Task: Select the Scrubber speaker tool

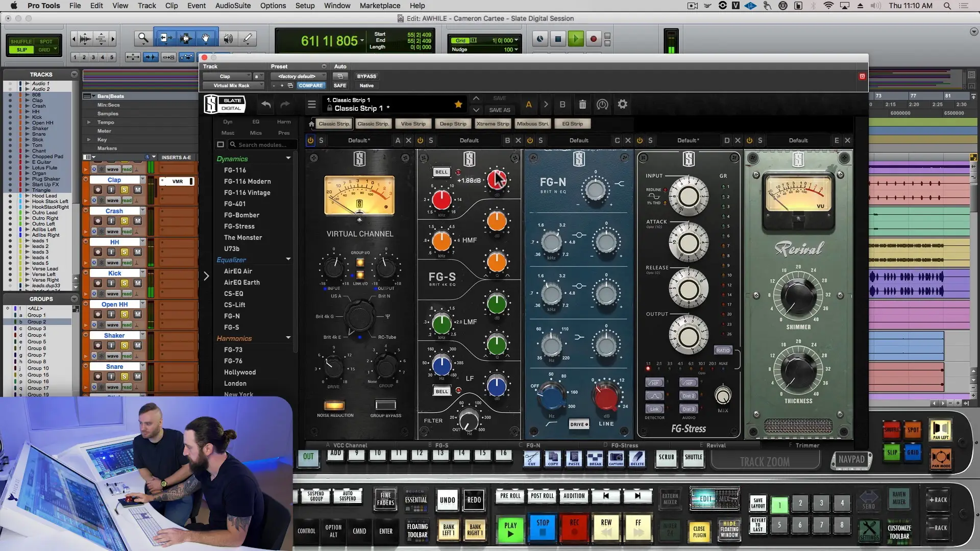Action: pos(228,38)
